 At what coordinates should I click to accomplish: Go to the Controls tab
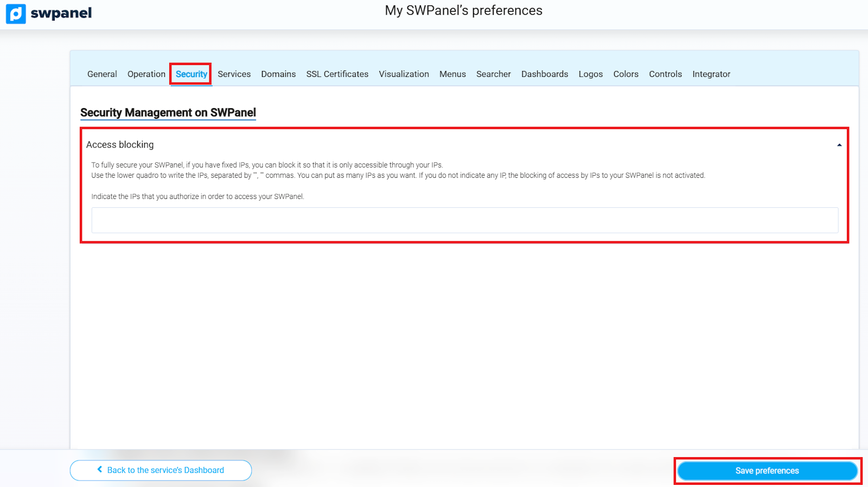(665, 74)
